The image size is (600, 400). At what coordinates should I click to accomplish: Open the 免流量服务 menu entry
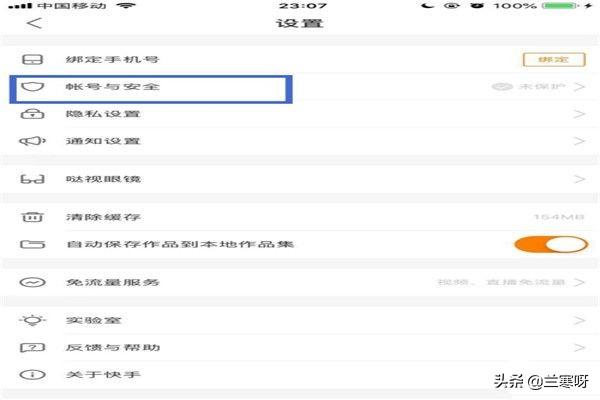click(x=300, y=282)
